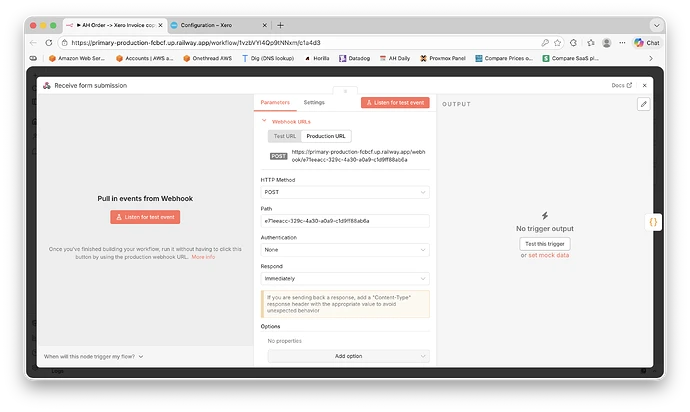
Task: Click the Test this trigger button
Action: [544, 243]
